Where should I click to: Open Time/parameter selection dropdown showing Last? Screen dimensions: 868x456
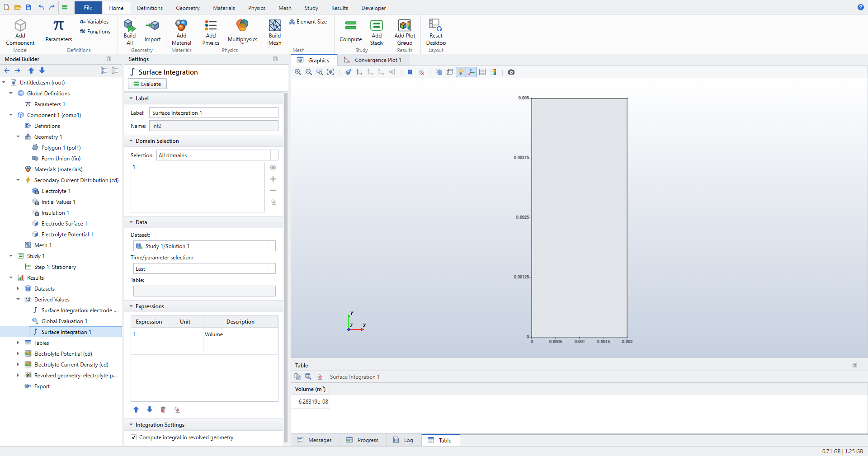204,268
